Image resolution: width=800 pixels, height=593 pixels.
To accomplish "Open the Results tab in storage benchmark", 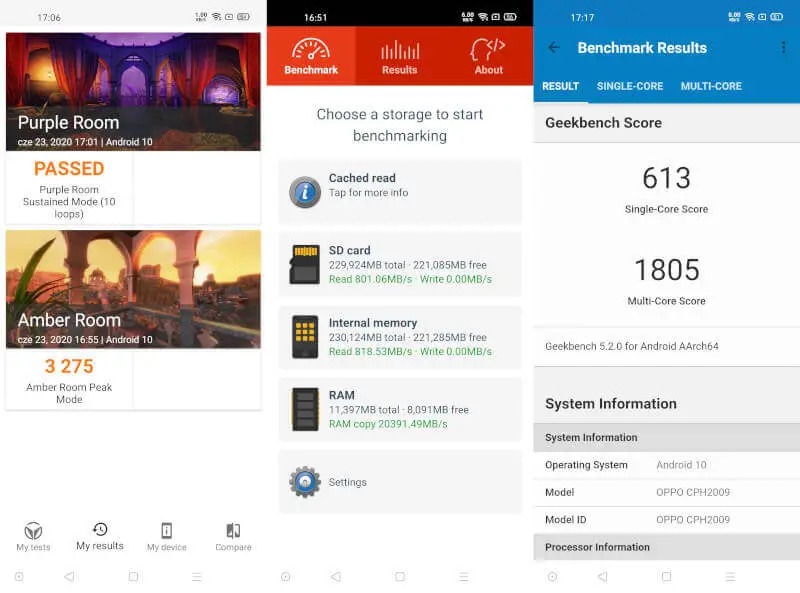I will coord(399,56).
